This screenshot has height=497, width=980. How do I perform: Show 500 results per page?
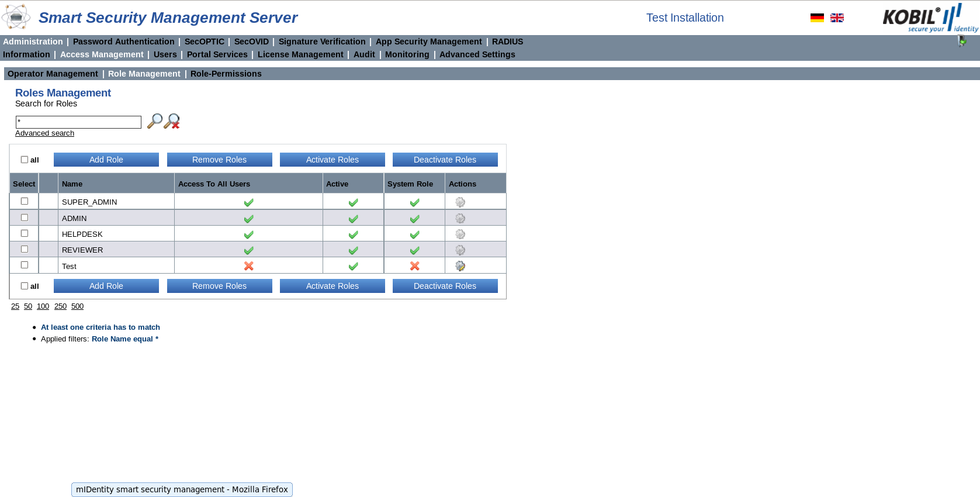point(77,306)
